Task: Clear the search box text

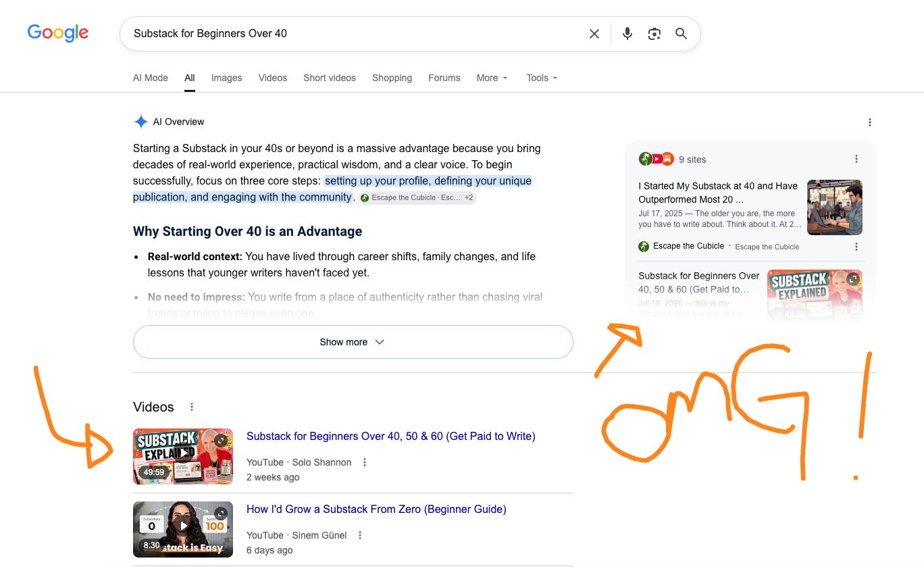Action: coord(594,34)
